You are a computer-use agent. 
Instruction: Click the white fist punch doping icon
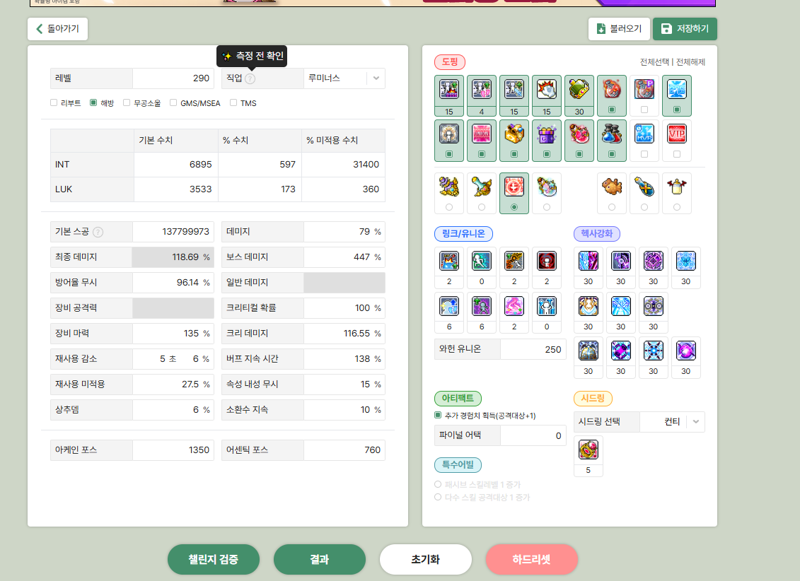pos(546,89)
